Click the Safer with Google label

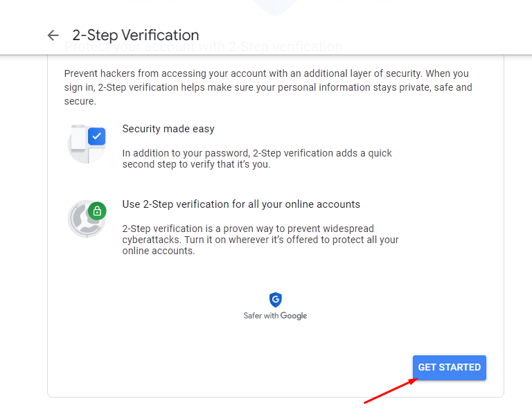275,316
